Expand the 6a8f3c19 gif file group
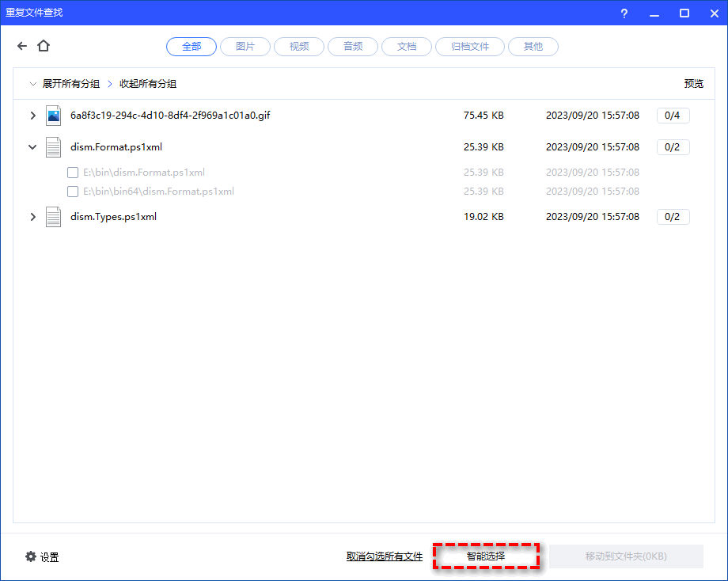Viewport: 728px width, 581px height. pos(32,116)
